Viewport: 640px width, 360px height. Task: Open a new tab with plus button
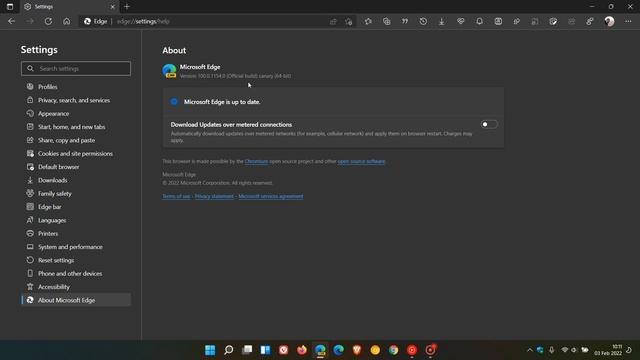click(127, 7)
